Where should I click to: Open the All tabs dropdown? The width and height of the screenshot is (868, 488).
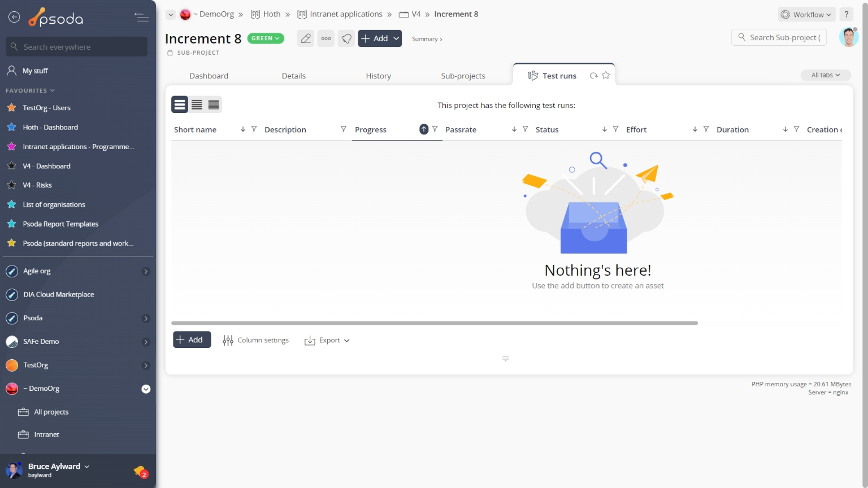826,75
